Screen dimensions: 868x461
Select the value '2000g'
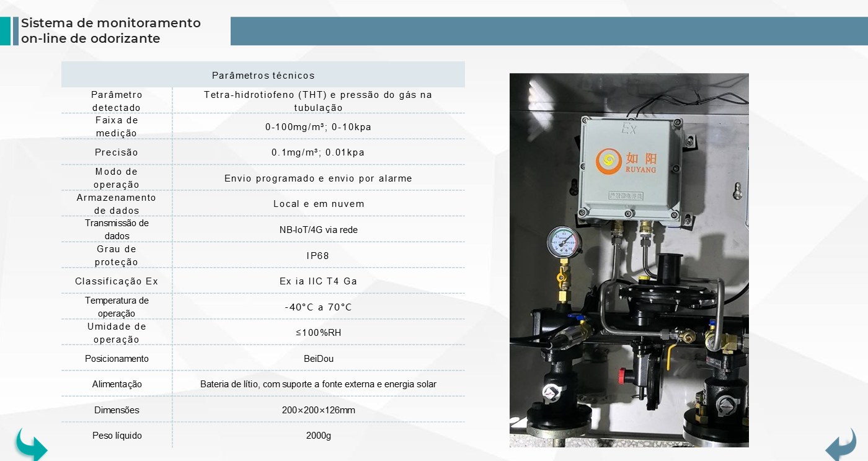(x=319, y=436)
